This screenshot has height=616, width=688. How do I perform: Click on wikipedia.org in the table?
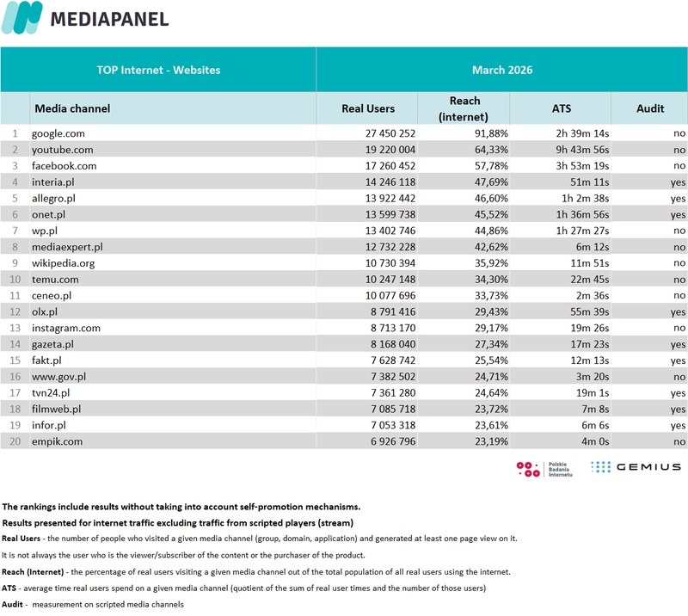tap(63, 262)
